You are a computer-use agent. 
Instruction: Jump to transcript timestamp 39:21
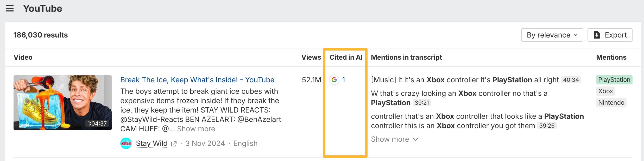point(422,103)
